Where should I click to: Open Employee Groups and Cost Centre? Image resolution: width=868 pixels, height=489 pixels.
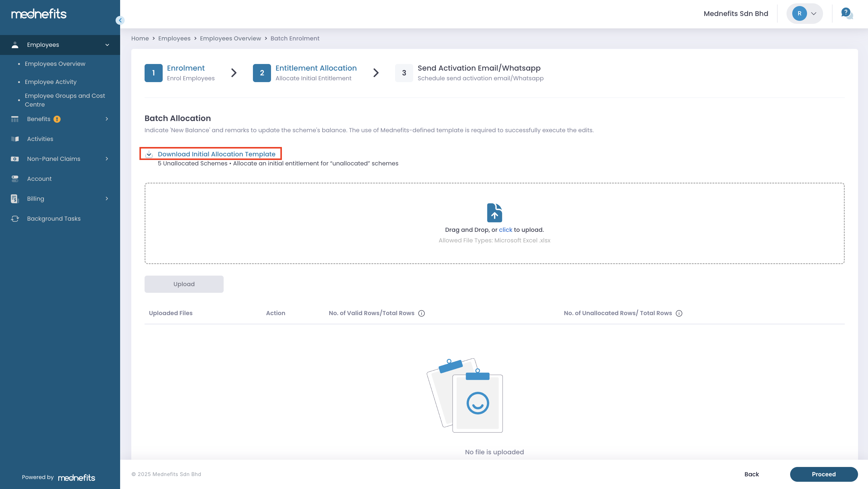(x=65, y=100)
